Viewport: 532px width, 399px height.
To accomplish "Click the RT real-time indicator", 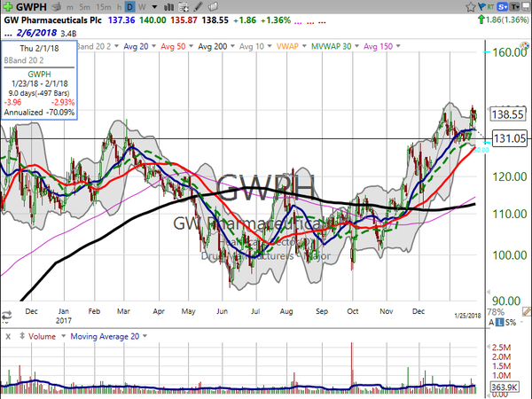I will click(x=490, y=7).
